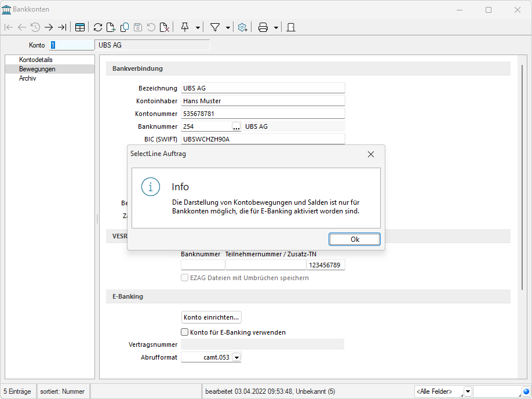Open settings gear-plus icon in toolbar
Viewport: 532px width, 399px height.
[243, 27]
